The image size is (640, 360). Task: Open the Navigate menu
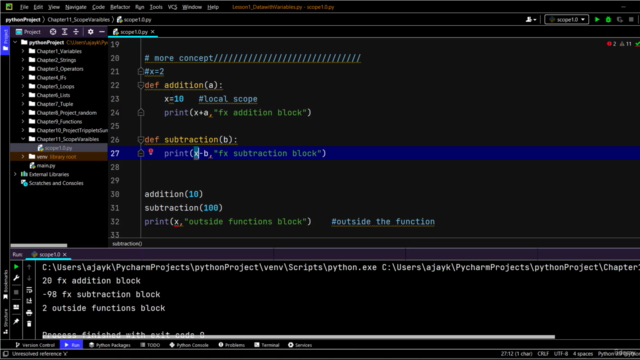[76, 7]
